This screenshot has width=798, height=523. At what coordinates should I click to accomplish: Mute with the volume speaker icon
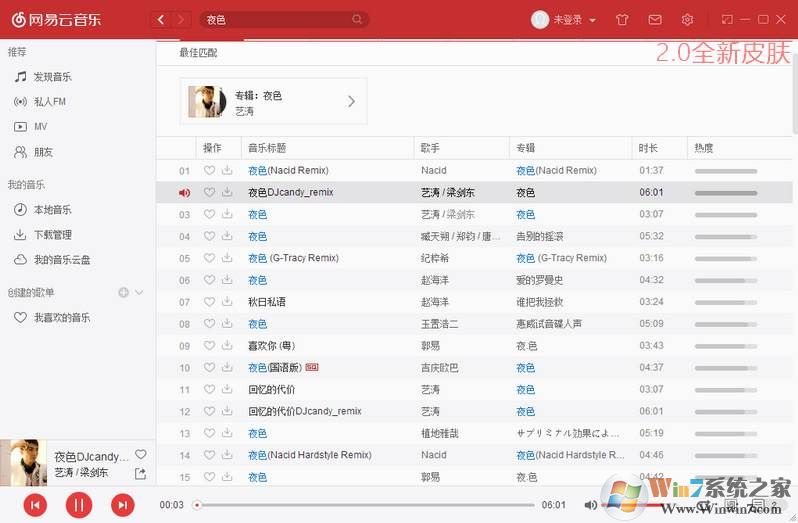pyautogui.click(x=590, y=505)
